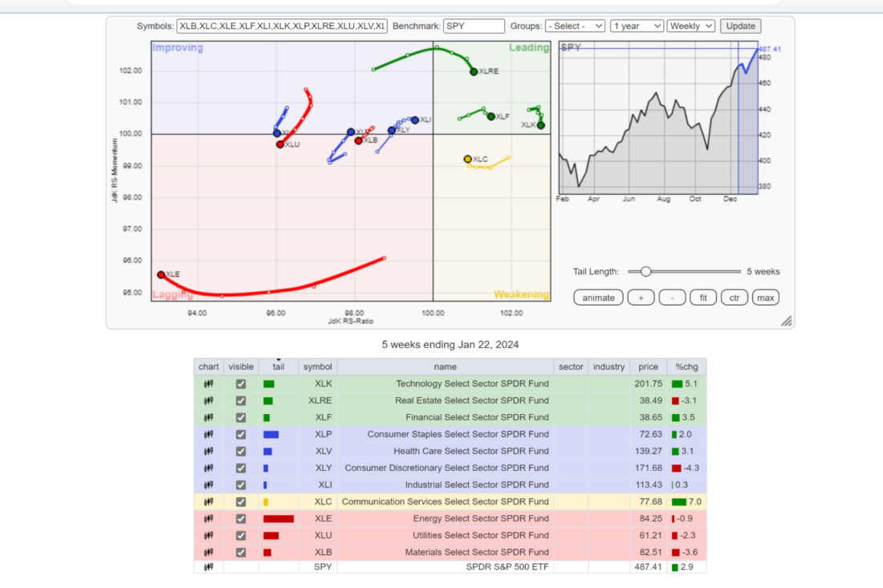883x588 pixels.
Task: Open chart icon for XLF row
Action: [209, 417]
